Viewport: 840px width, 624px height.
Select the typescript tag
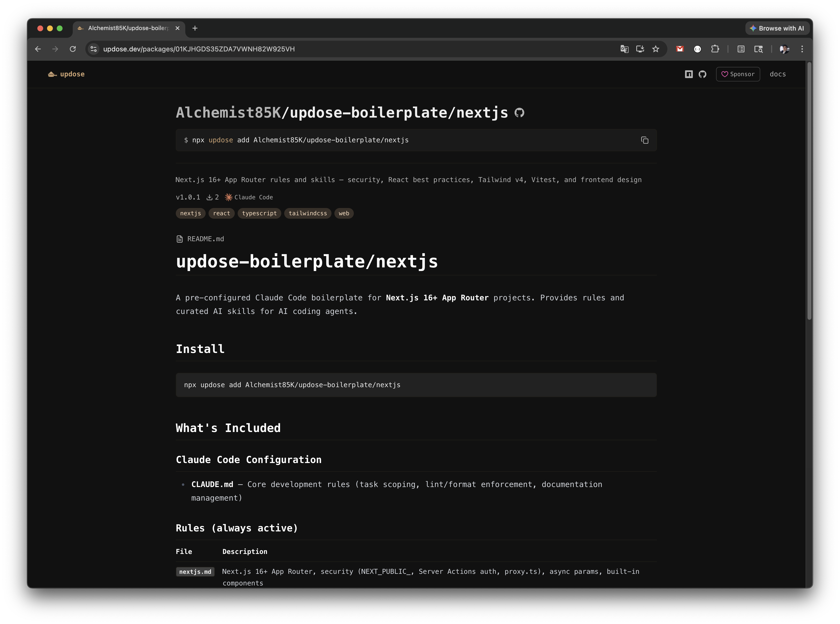(x=259, y=213)
